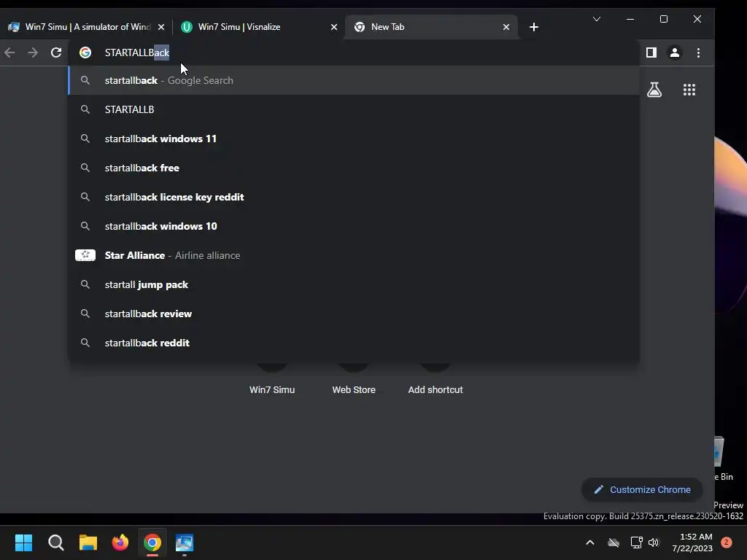Reload the page with the refresh icon
The image size is (747, 560).
[56, 52]
